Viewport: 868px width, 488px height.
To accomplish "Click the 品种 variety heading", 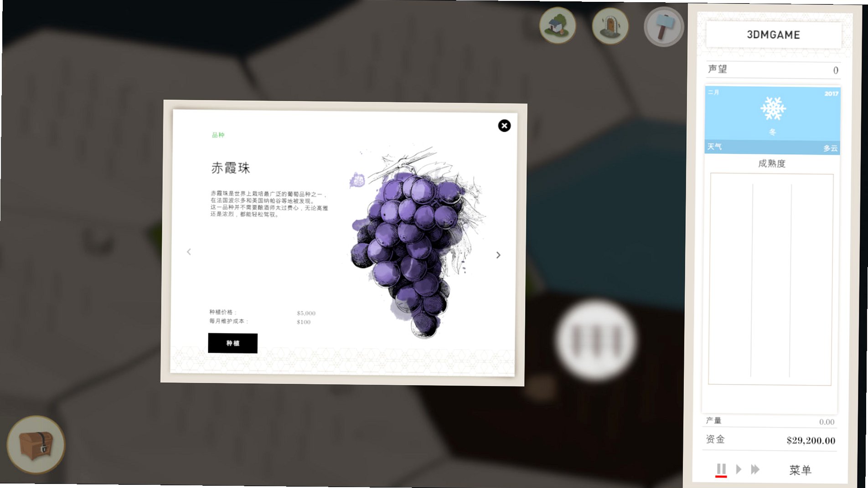I will [x=218, y=135].
